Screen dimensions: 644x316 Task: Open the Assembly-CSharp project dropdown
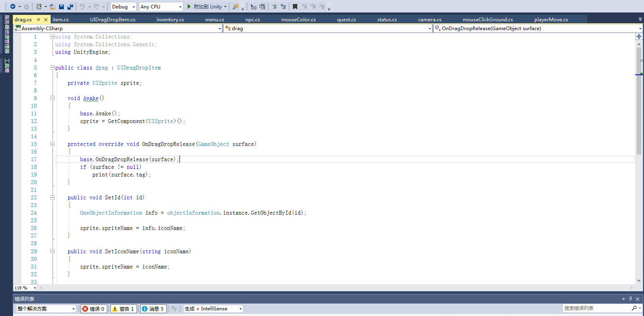(118, 28)
